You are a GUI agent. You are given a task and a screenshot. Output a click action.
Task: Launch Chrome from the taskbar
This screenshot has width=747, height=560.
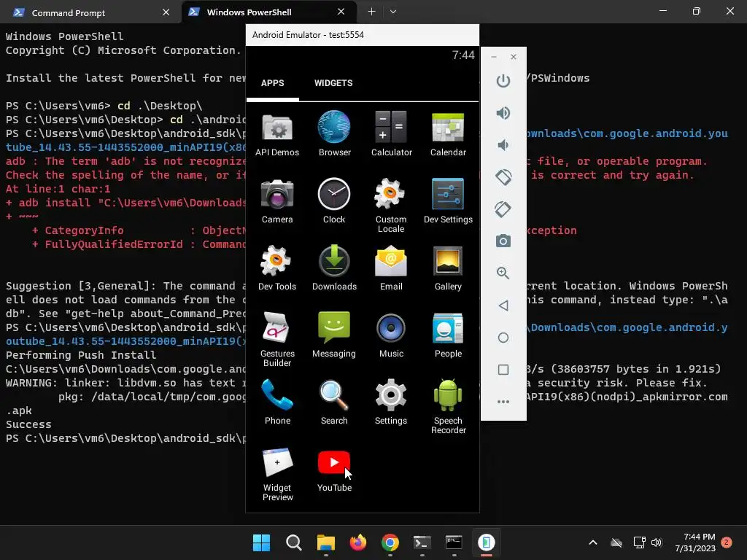[x=390, y=542]
